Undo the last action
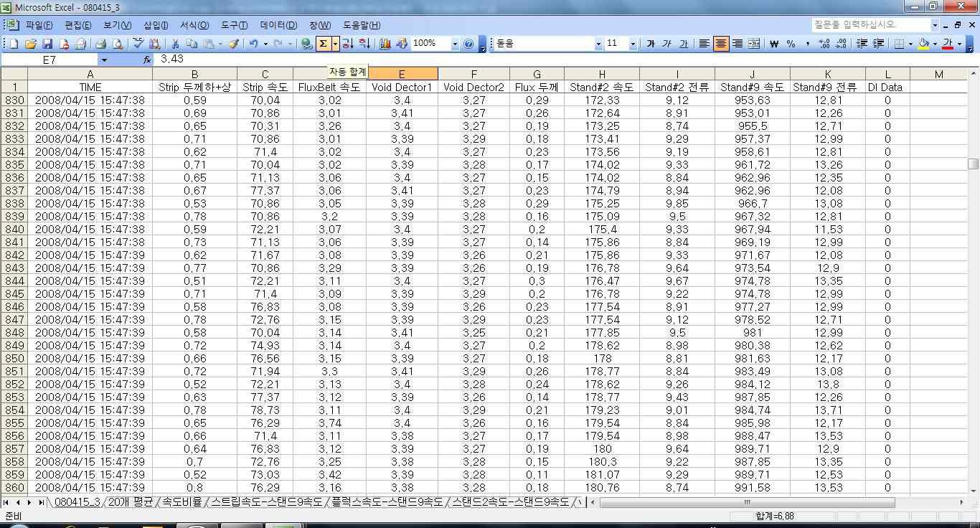The image size is (980, 528). click(x=253, y=44)
